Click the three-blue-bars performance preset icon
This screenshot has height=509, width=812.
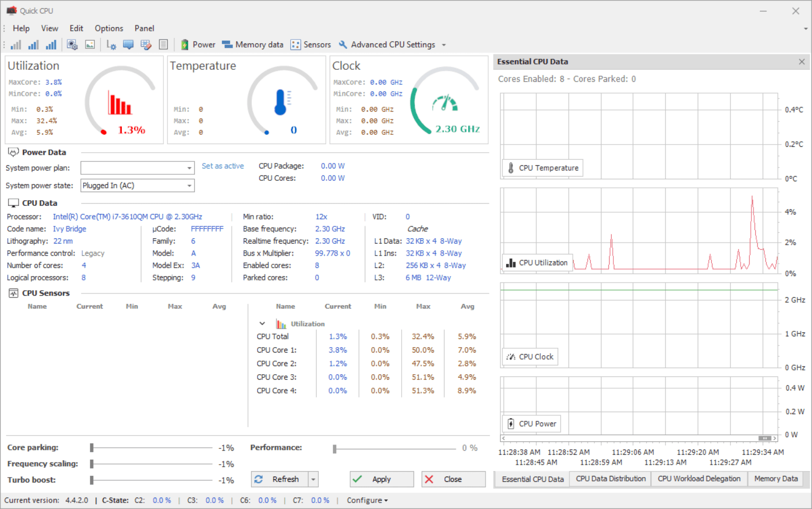51,45
